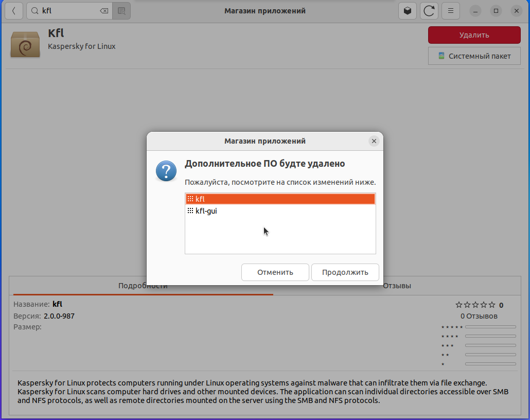The image size is (530, 420).
Task: Open the package cube icon in the header
Action: pyautogui.click(x=408, y=11)
